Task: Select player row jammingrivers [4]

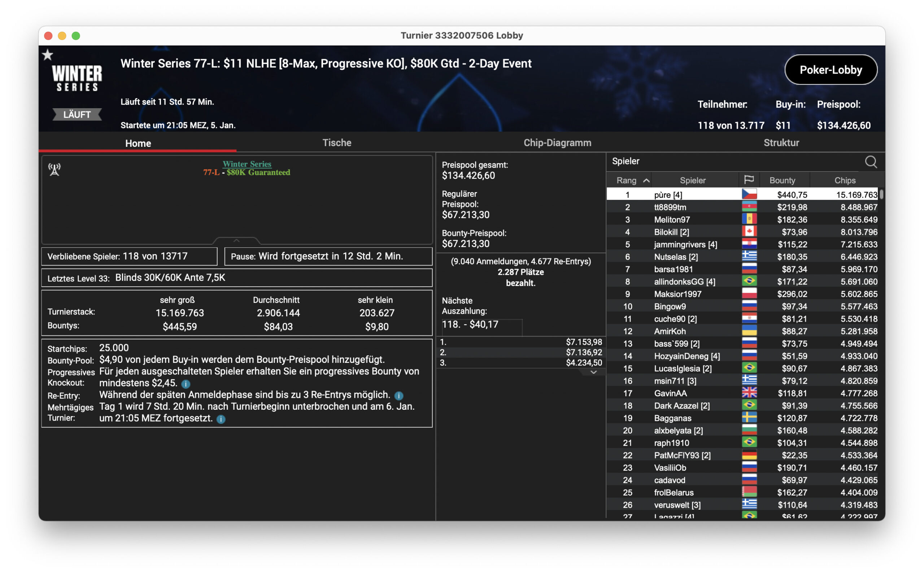Action: pyautogui.click(x=742, y=244)
